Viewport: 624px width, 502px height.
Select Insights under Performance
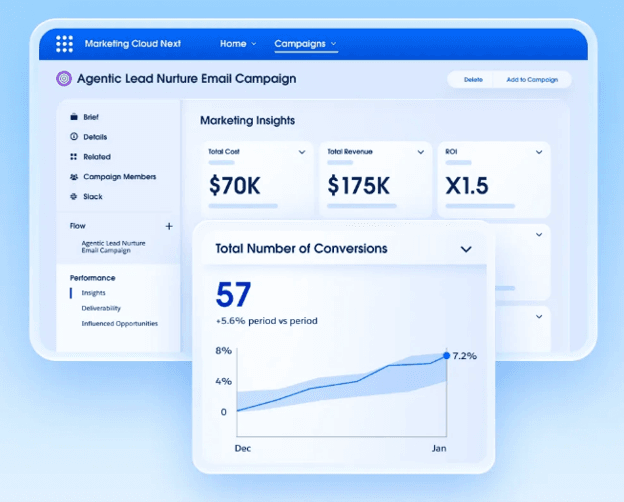pos(94,293)
